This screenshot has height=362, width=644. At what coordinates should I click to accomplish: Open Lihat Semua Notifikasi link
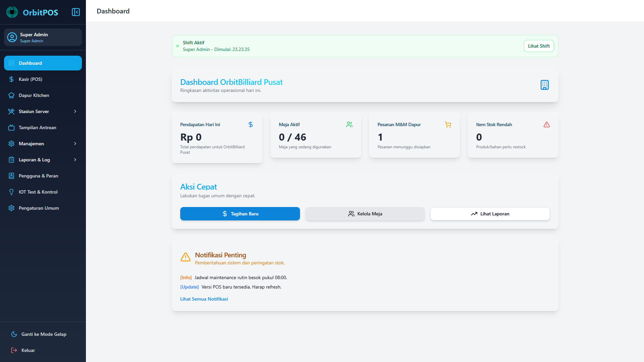(x=204, y=299)
